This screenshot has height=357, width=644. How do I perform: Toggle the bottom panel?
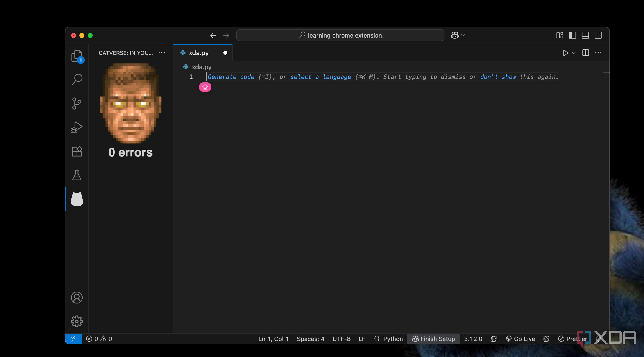[585, 35]
